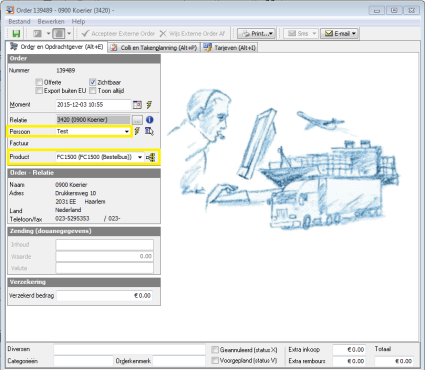Switch to Colli en Takenplanning tab
Screen dimensions: 425x370
154,48
